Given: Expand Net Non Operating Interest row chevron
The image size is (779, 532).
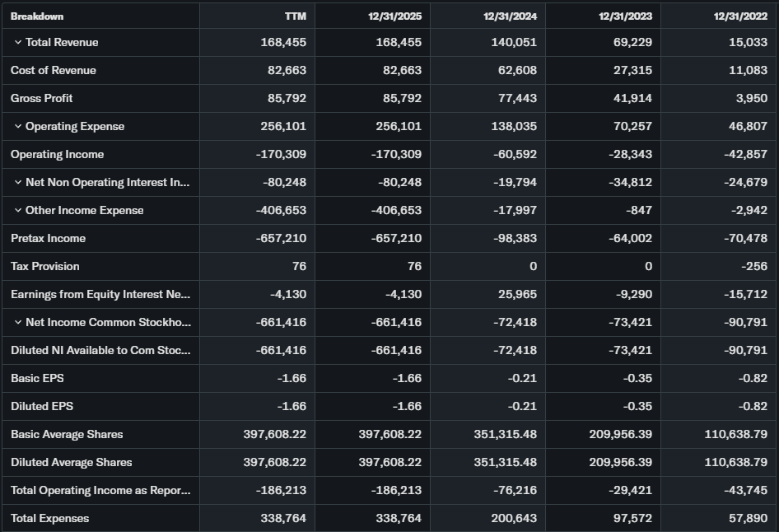Looking at the screenshot, I should [x=18, y=183].
